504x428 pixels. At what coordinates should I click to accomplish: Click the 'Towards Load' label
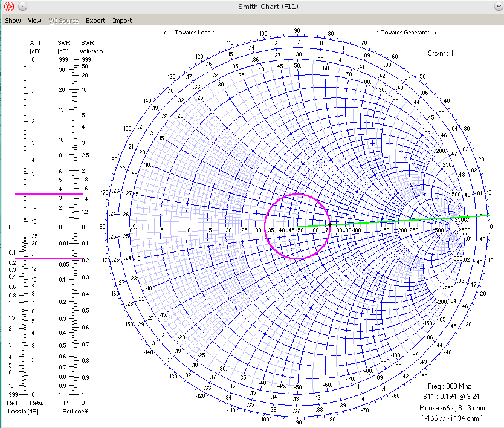[193, 33]
